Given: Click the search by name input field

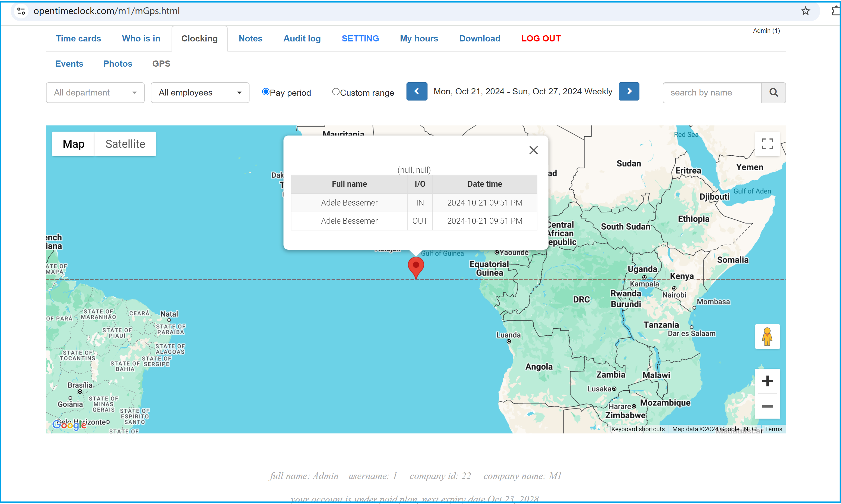Looking at the screenshot, I should (711, 92).
